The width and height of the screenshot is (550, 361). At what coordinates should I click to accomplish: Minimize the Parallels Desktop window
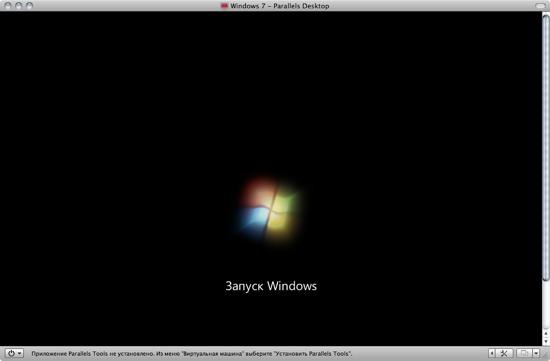(x=19, y=6)
